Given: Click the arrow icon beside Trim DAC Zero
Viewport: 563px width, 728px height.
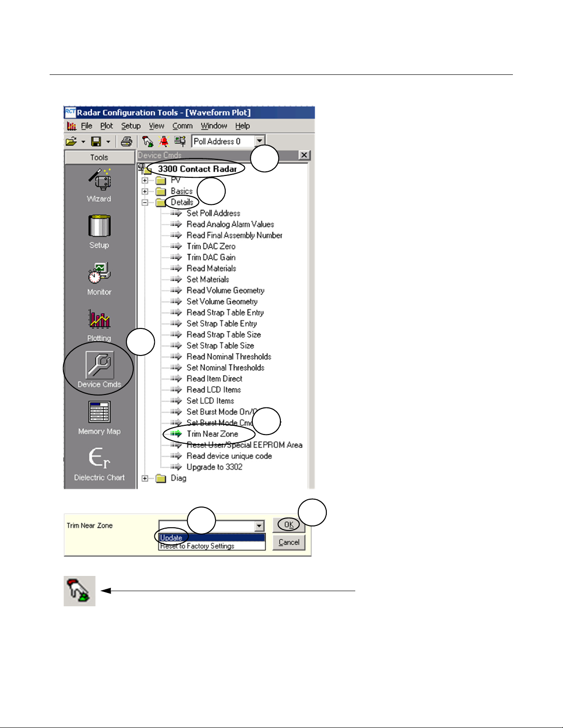Looking at the screenshot, I should pos(176,246).
